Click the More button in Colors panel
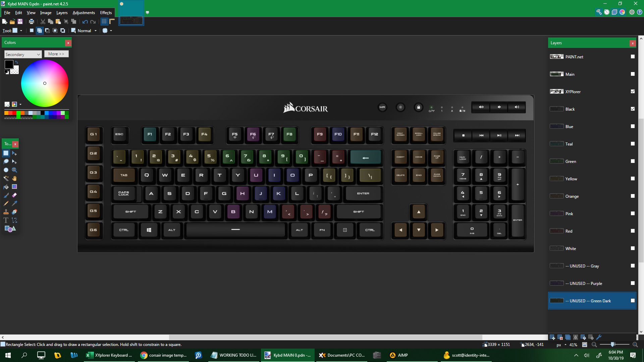The height and width of the screenshot is (362, 644). pos(56,54)
